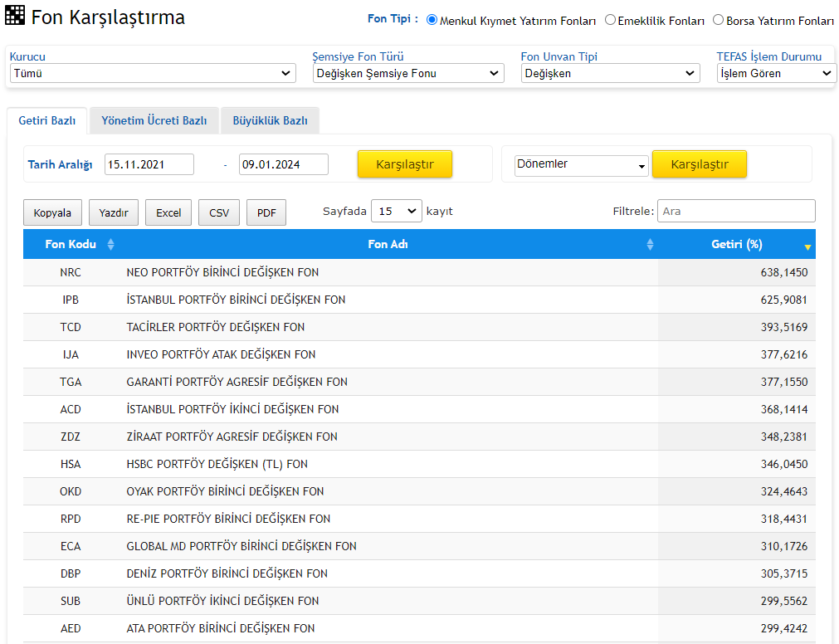Sort by Fon Kodu column arrows
This screenshot has height=644, width=839.
click(110, 245)
